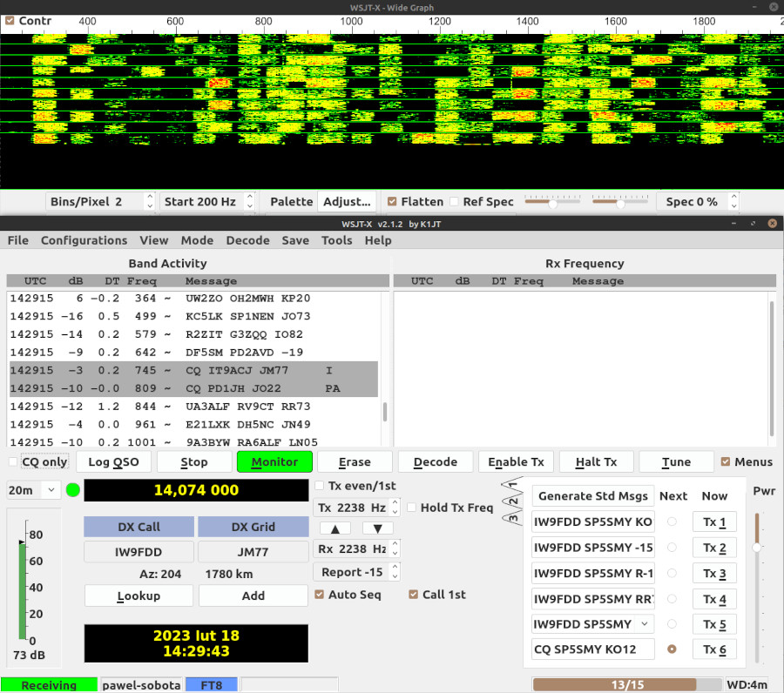
Task: Click the Bins/Pixel spinner arrows
Action: point(150,201)
